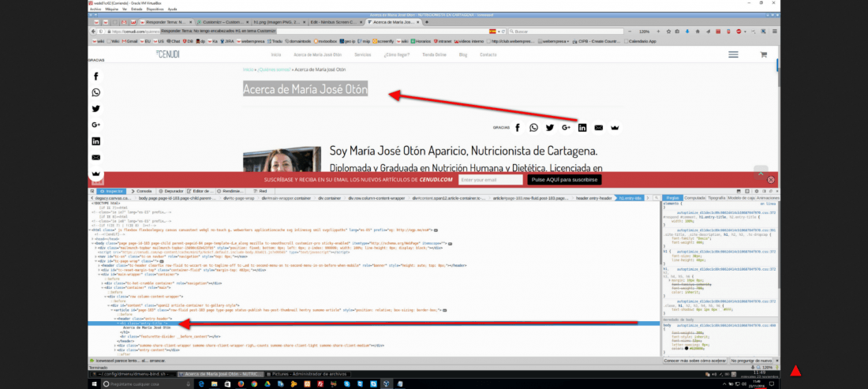This screenshot has height=389, width=868.
Task: Open the hamburger menu in the site header
Action: point(734,54)
